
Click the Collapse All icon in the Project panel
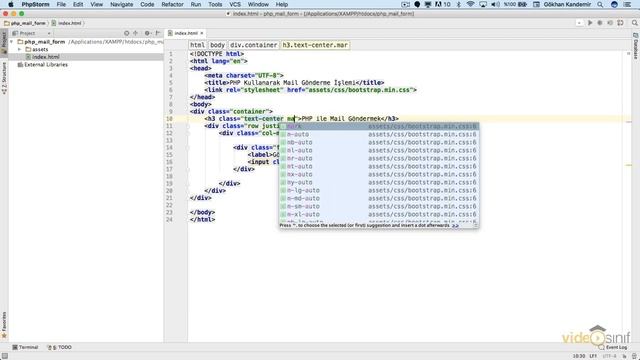tap(136, 33)
